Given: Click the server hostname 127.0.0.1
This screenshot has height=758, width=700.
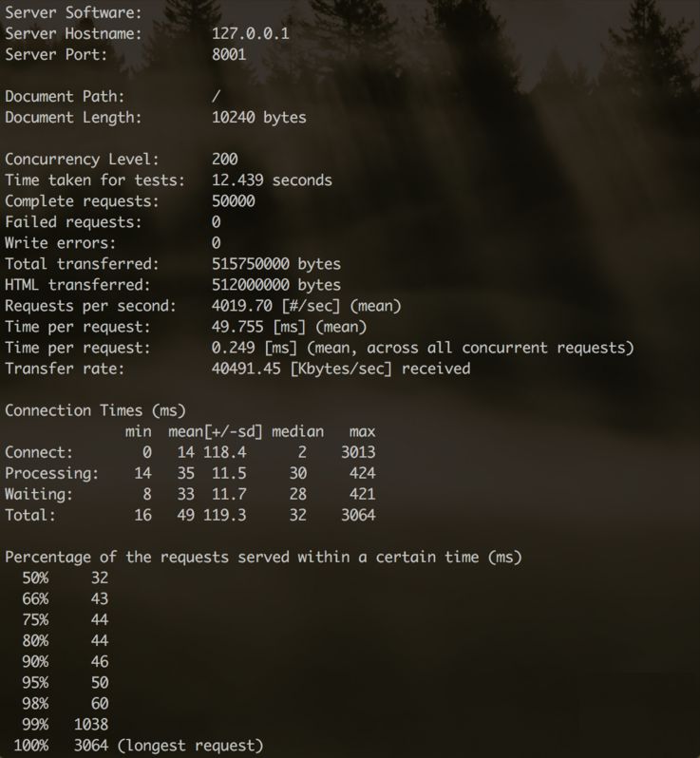Looking at the screenshot, I should pyautogui.click(x=251, y=33).
